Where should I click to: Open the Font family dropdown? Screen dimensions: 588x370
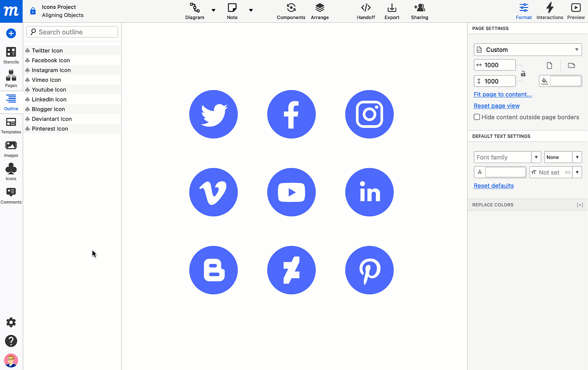pos(507,157)
